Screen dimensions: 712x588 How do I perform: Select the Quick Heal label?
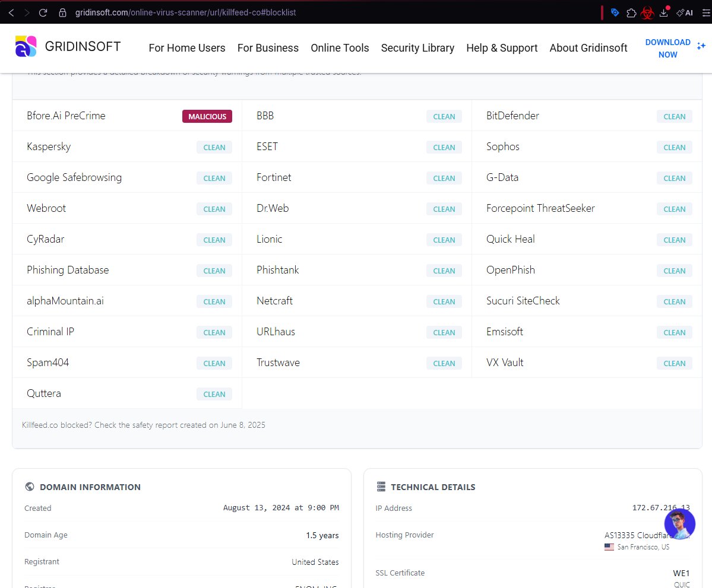(x=510, y=239)
